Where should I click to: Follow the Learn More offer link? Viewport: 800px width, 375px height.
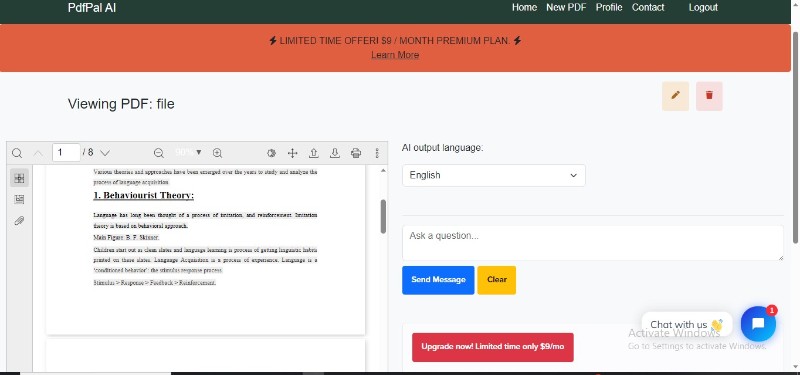(395, 55)
